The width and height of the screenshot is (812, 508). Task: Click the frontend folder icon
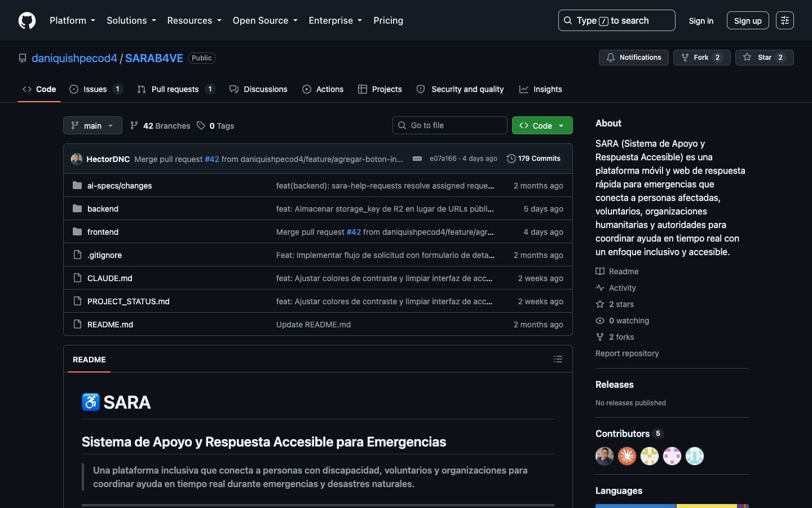(x=77, y=231)
